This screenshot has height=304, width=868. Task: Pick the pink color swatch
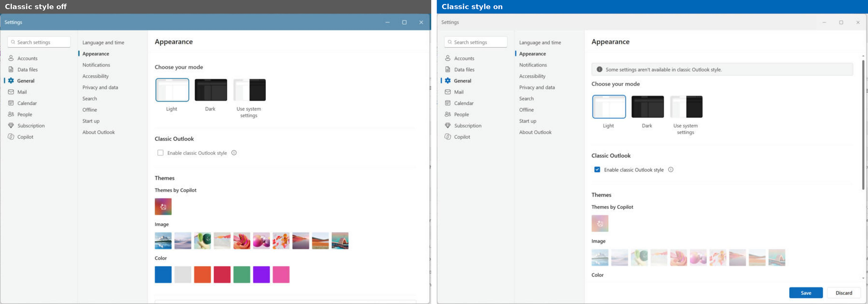281,275
